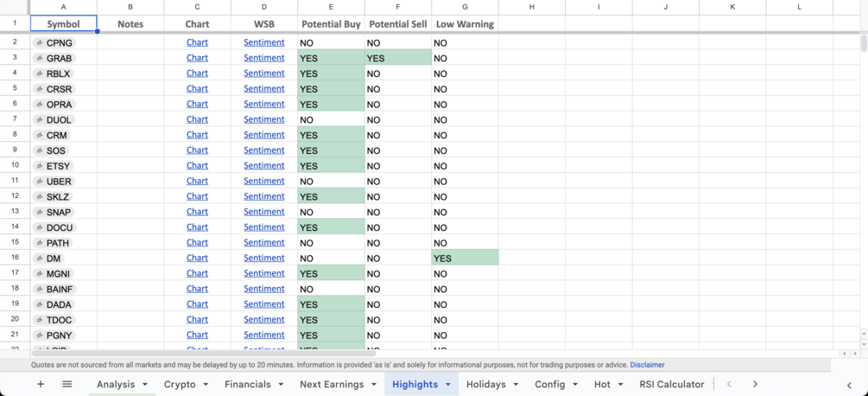Select the Notes column header cell

(130, 24)
